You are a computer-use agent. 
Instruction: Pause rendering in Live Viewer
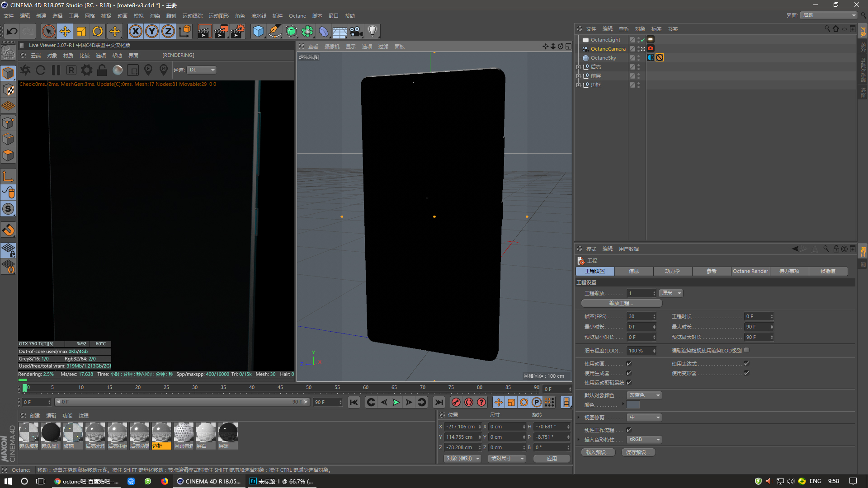(56, 70)
